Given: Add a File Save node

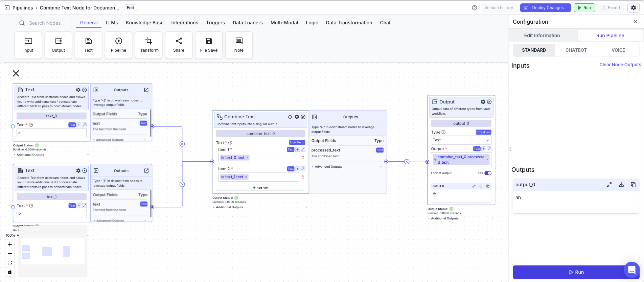Looking at the screenshot, I should coord(209,45).
